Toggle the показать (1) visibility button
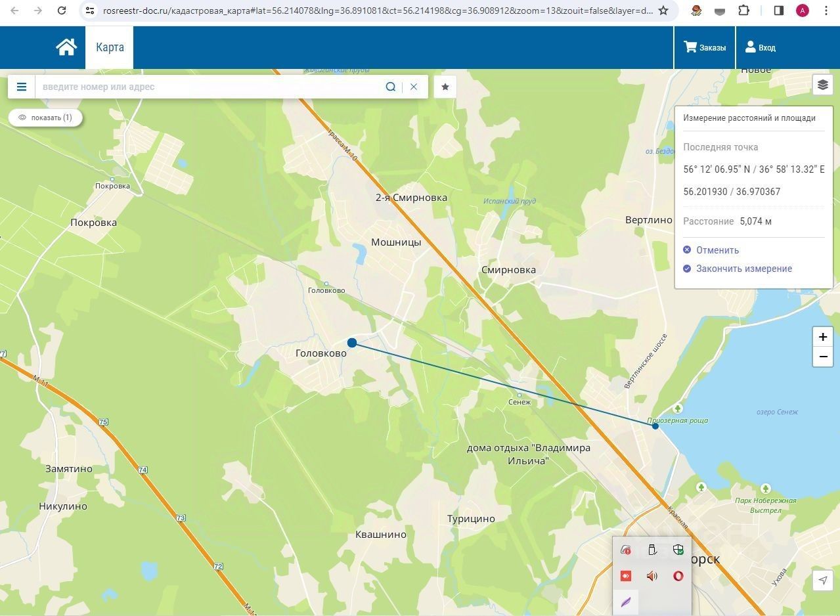Screen dimensions: 840x616 point(45,118)
